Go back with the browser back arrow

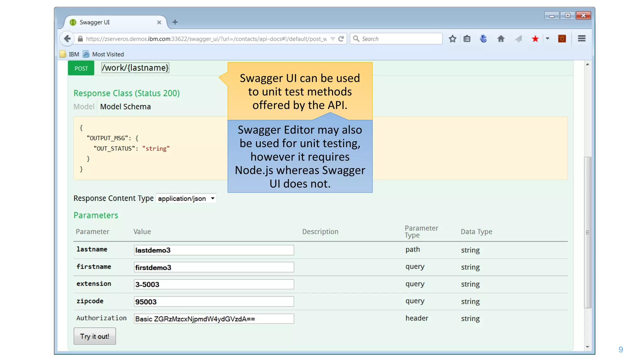click(67, 39)
